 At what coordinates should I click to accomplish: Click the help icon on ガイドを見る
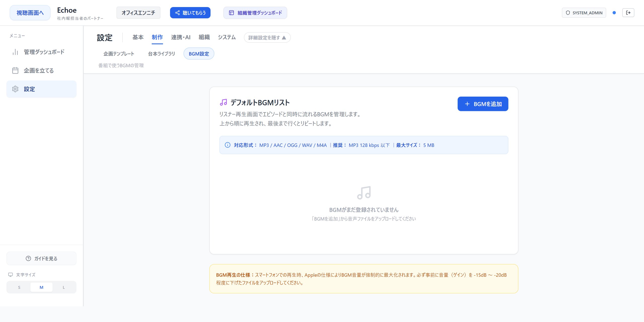pyautogui.click(x=28, y=258)
